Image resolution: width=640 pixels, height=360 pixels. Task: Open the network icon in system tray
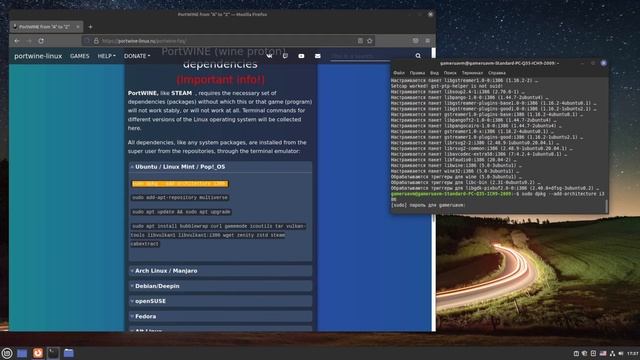612,353
